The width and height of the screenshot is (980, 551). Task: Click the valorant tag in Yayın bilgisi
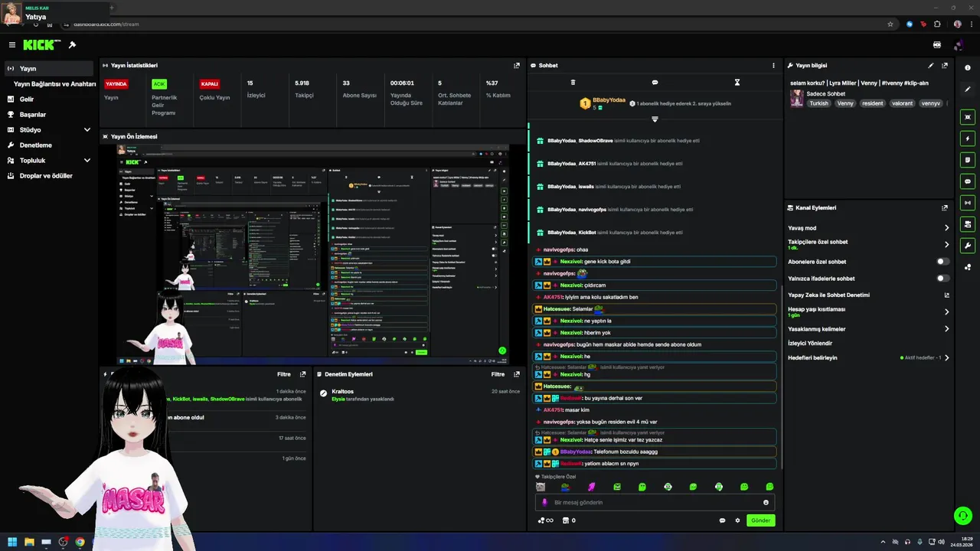coord(902,103)
